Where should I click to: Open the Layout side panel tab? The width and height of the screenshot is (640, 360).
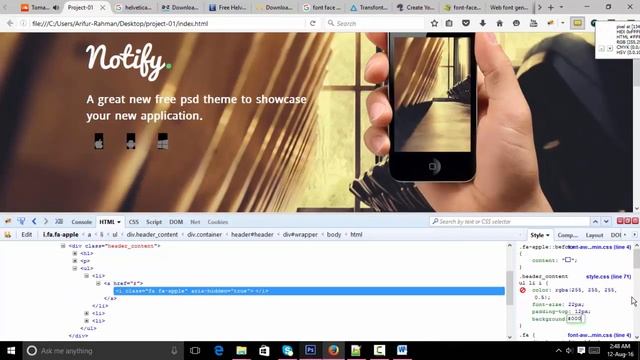(x=594, y=235)
